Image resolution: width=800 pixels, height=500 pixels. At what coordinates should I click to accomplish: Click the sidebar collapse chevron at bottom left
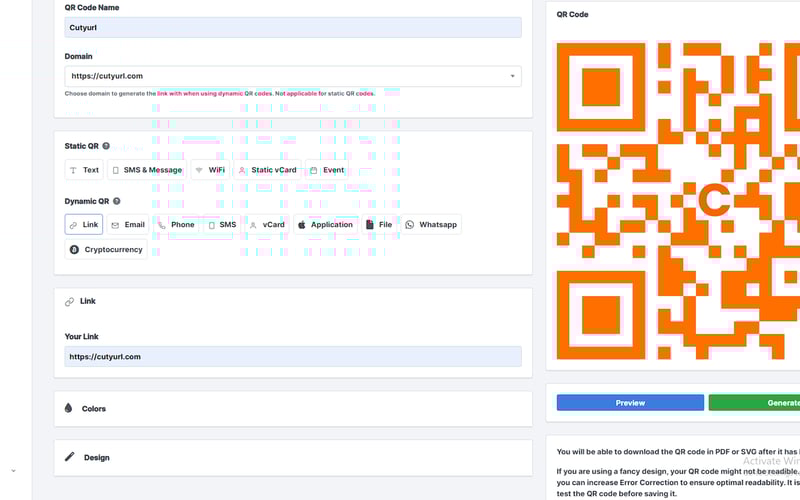[x=13, y=471]
